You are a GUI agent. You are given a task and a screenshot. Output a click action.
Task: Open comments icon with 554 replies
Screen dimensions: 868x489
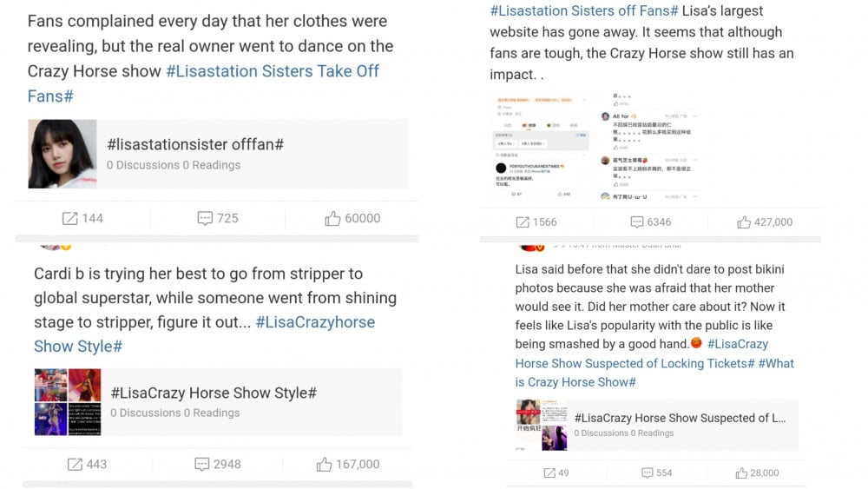[x=648, y=472]
